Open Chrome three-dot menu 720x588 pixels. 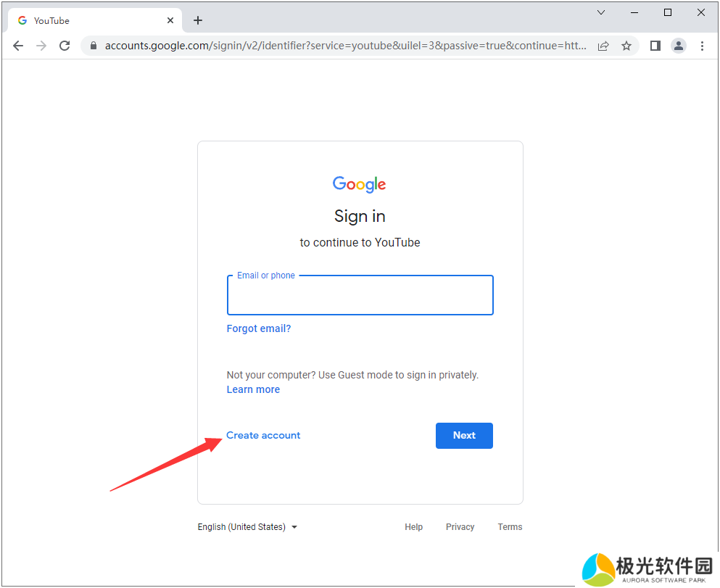[702, 46]
